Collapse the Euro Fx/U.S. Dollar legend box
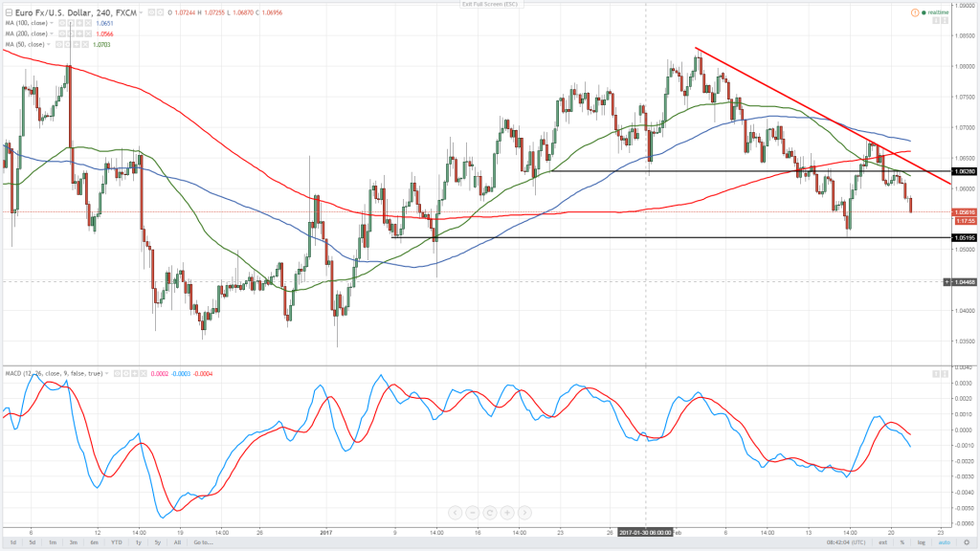The height and width of the screenshot is (551, 980). pyautogui.click(x=9, y=12)
